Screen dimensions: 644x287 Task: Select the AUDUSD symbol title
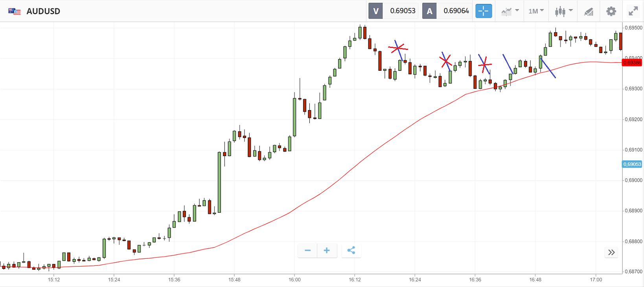(43, 11)
